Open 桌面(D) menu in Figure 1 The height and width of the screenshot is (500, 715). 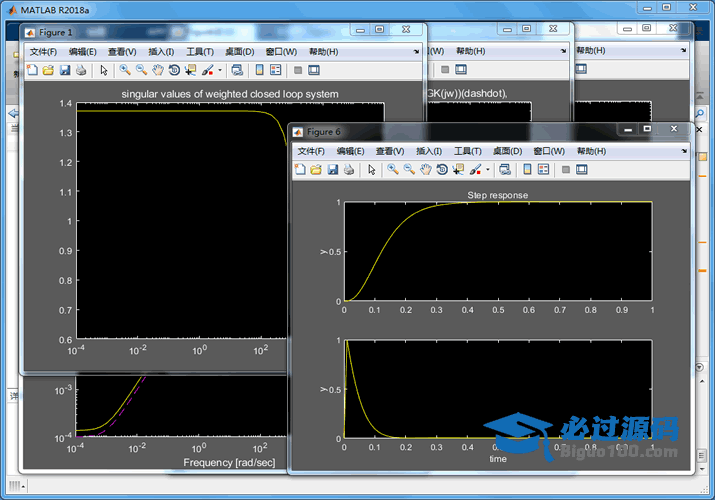tap(239, 52)
